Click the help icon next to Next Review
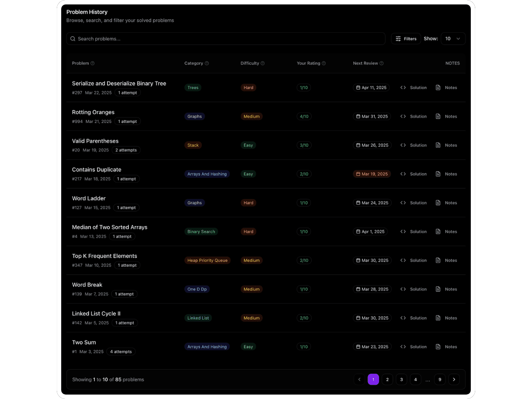The width and height of the screenshot is (532, 399). click(382, 63)
